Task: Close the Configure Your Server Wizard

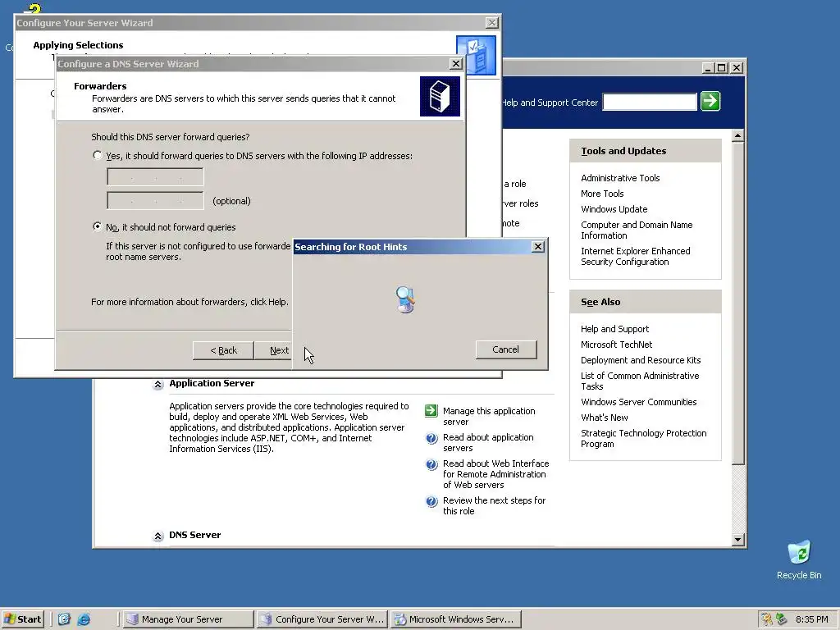Action: tap(492, 22)
